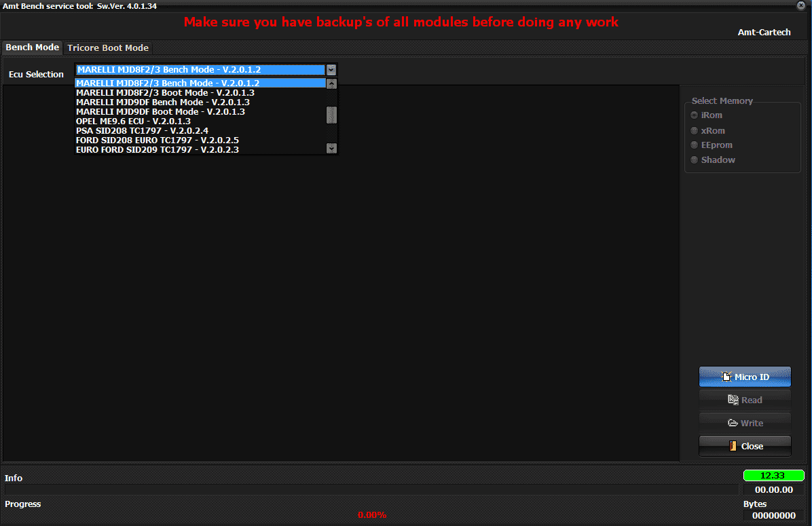Collapse the Ecu Selection dropdown arrow
This screenshot has height=526, width=812.
pos(331,69)
